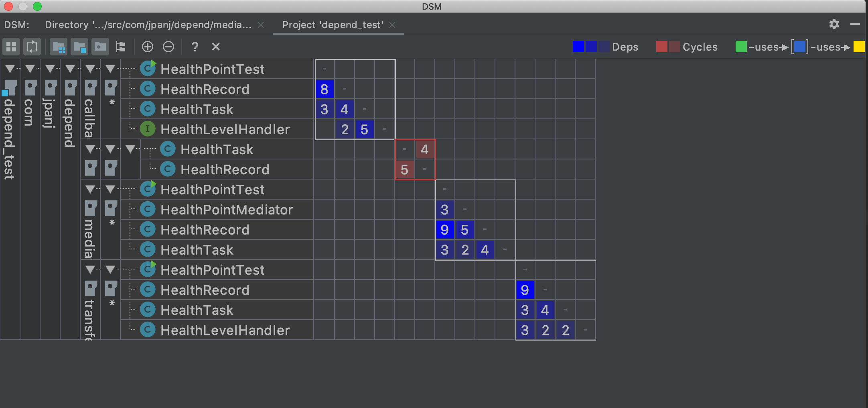Open the DSM settings gear
The width and height of the screenshot is (868, 408).
[834, 24]
